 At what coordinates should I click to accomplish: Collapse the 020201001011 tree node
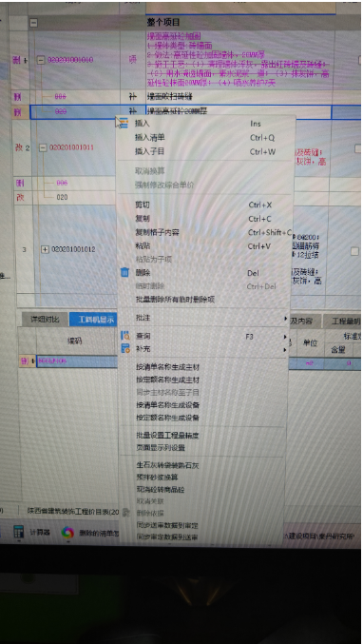pyautogui.click(x=43, y=147)
